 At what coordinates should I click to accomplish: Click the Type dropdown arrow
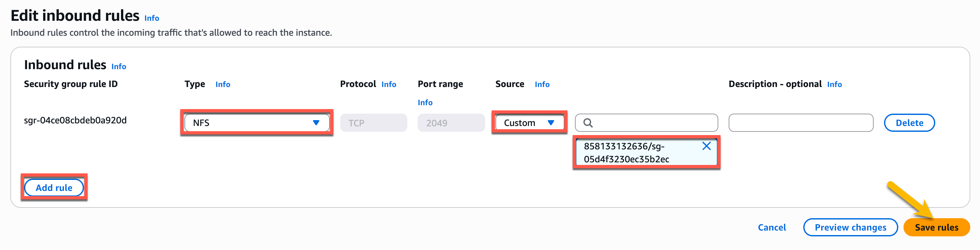click(x=316, y=123)
